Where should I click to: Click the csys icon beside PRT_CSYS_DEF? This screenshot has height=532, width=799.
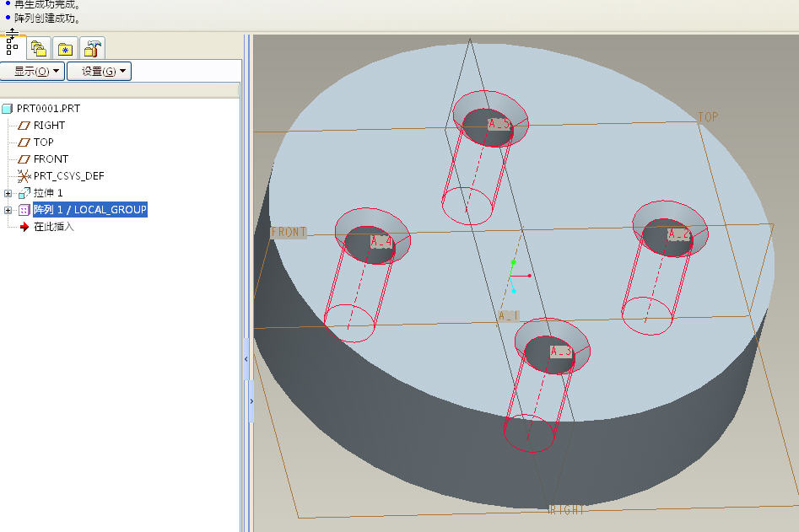click(24, 176)
